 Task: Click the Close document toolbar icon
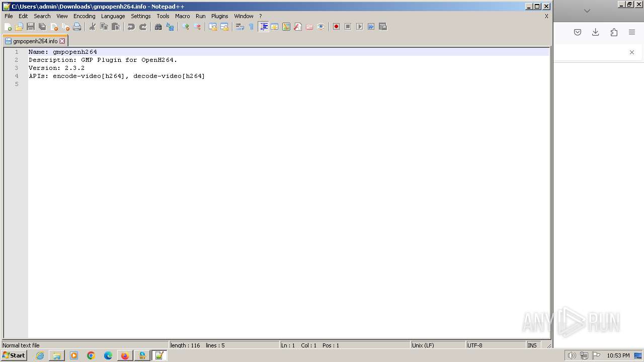(54, 27)
